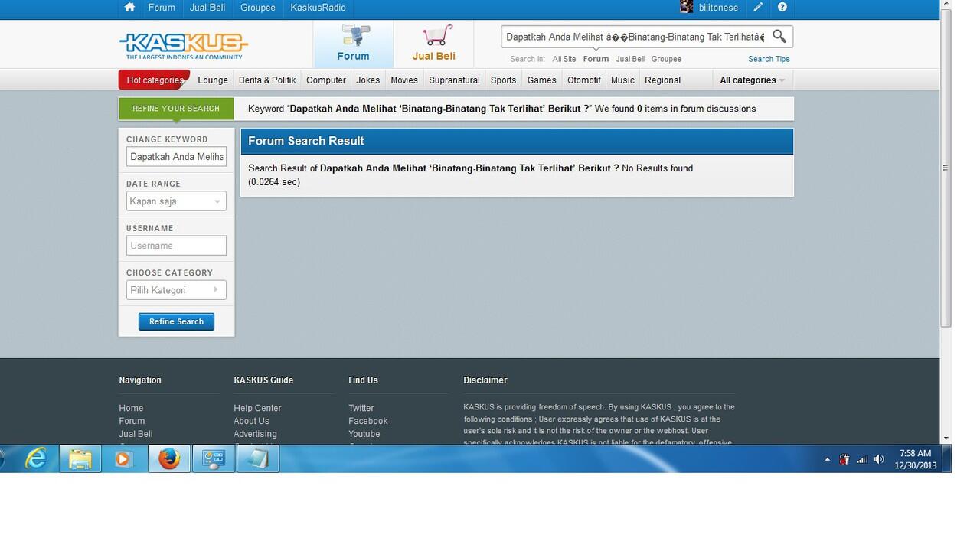Open footer Home link
This screenshot has width=980, height=551.
[131, 408]
